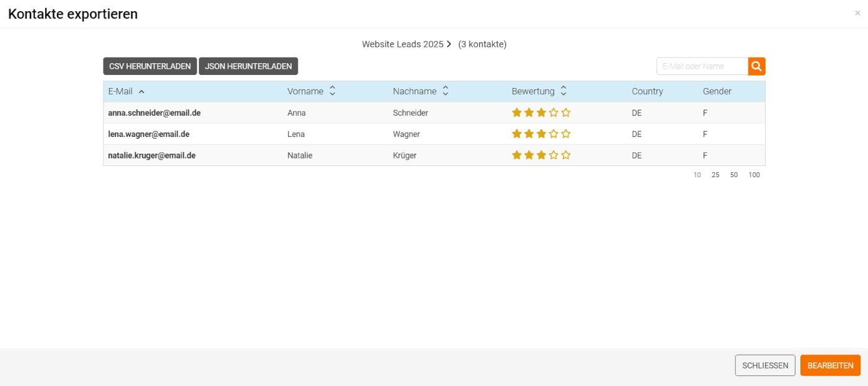Open anna.schneider@email.de contact row
Image resolution: width=868 pixels, height=386 pixels.
coord(154,113)
